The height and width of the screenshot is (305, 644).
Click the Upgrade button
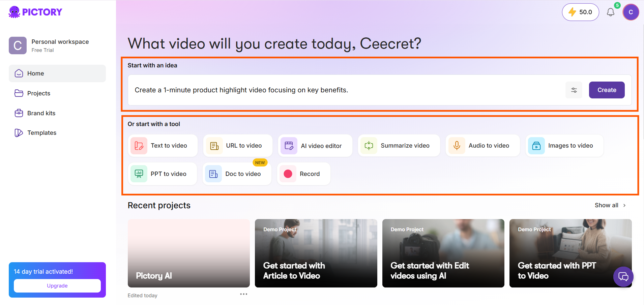click(x=57, y=286)
